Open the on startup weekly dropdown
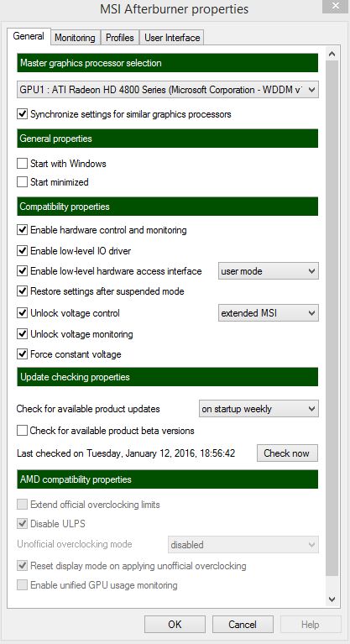 259,409
